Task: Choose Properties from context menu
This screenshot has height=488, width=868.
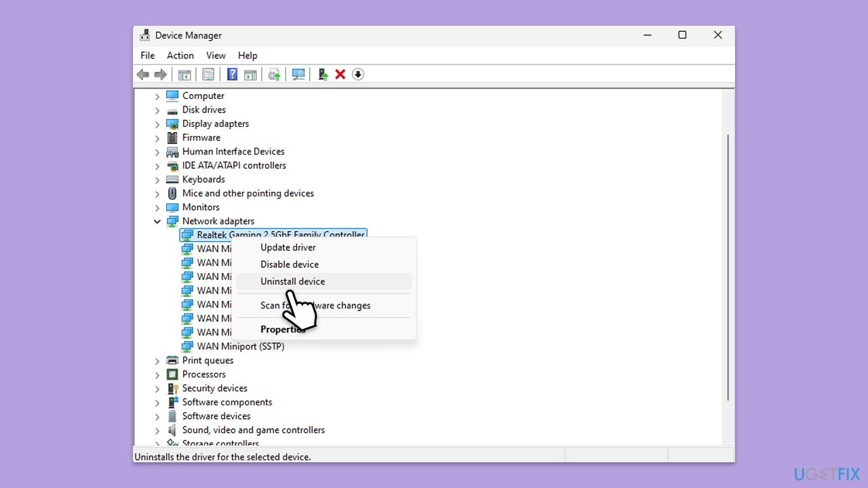Action: pos(324,329)
